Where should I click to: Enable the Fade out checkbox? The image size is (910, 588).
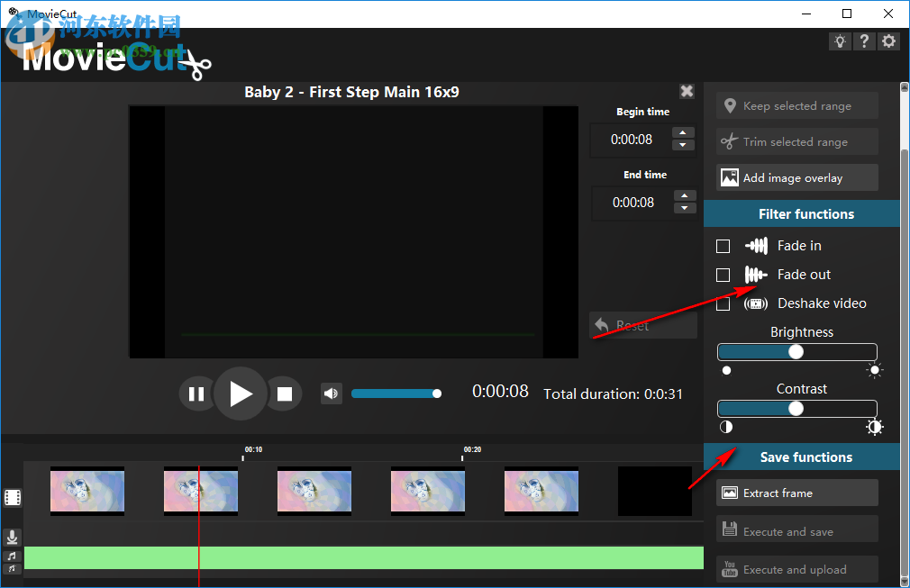pos(723,275)
